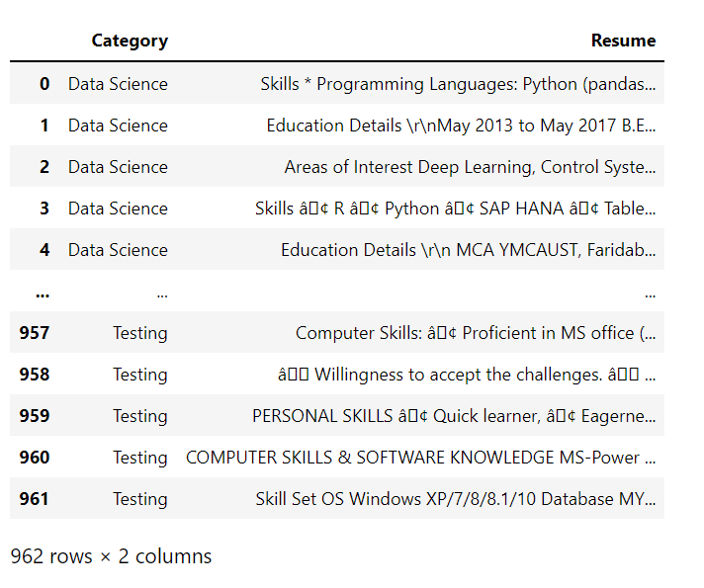Click the Resume column header
Viewport: 704px width, 588px height.
623,41
